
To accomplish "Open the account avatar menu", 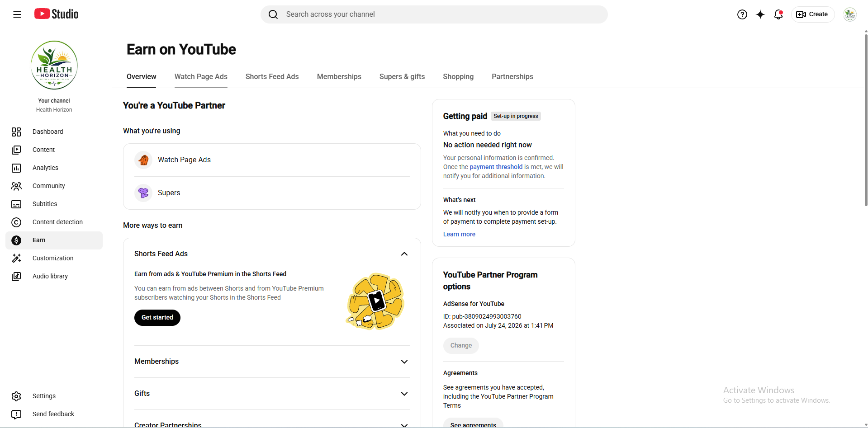I will 850,14.
